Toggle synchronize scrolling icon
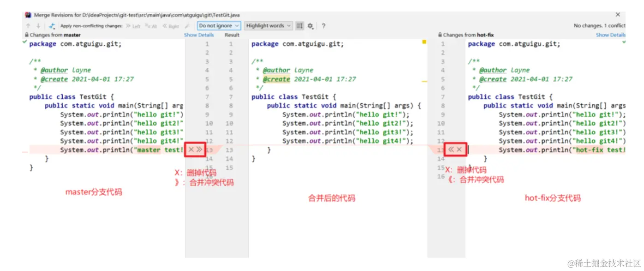The image size is (644, 271). tap(300, 26)
